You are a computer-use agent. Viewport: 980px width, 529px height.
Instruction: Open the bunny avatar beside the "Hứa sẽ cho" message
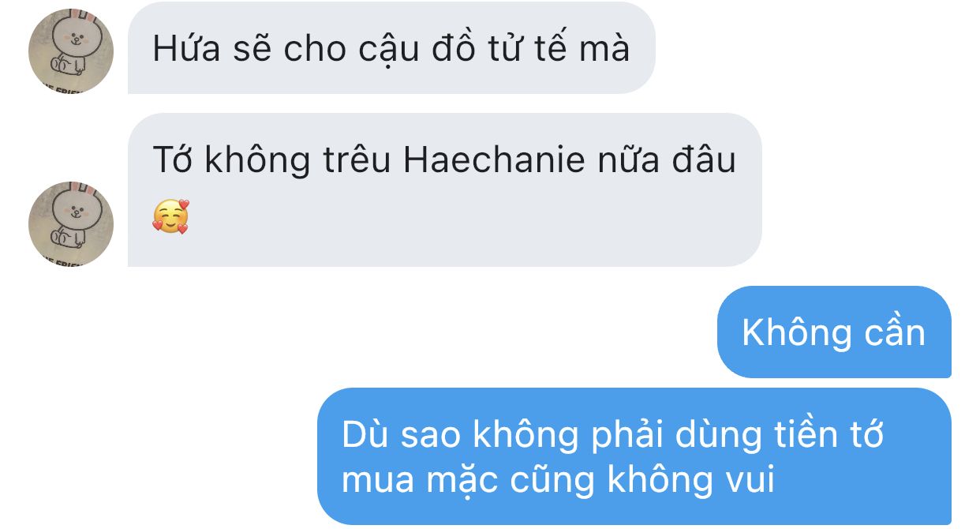pyautogui.click(x=71, y=51)
